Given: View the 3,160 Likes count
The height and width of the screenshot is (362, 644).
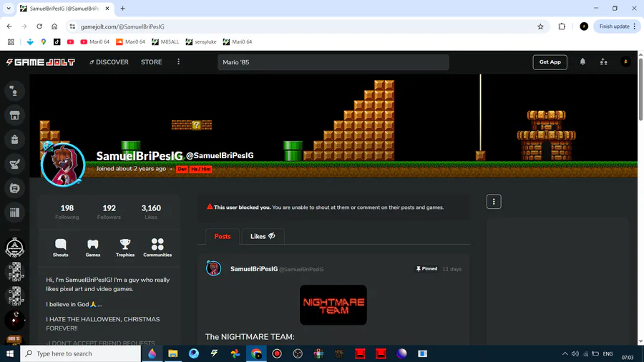Looking at the screenshot, I should coord(151,212).
